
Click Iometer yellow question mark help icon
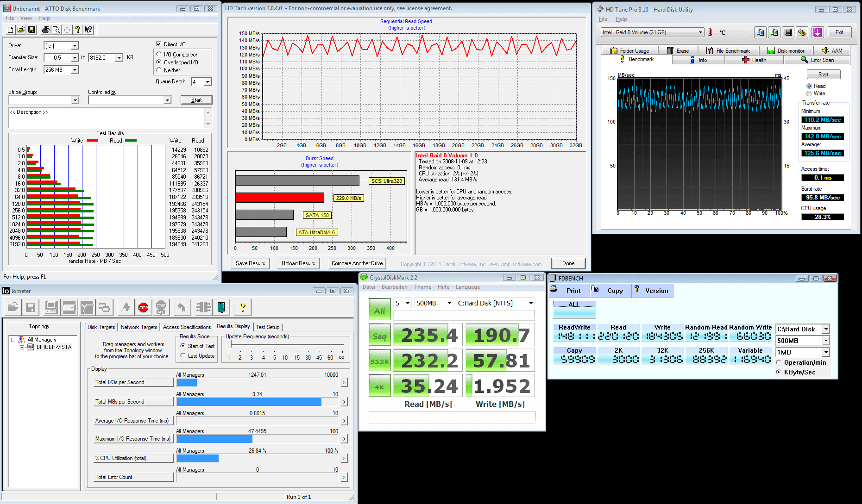(242, 307)
